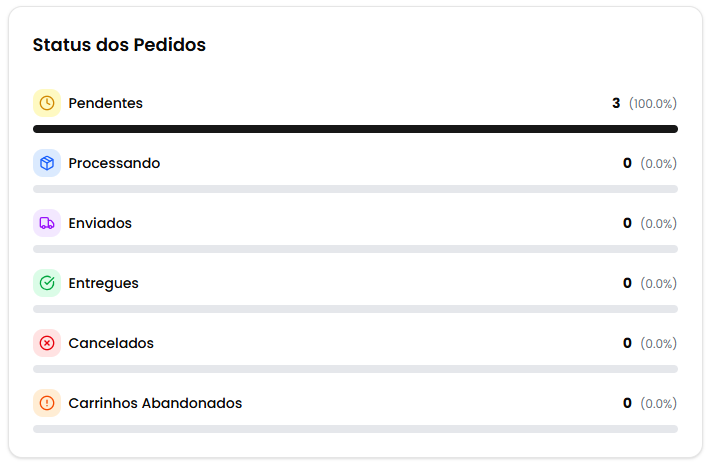This screenshot has height=466, width=712.
Task: Select the Processando status label
Action: [114, 163]
